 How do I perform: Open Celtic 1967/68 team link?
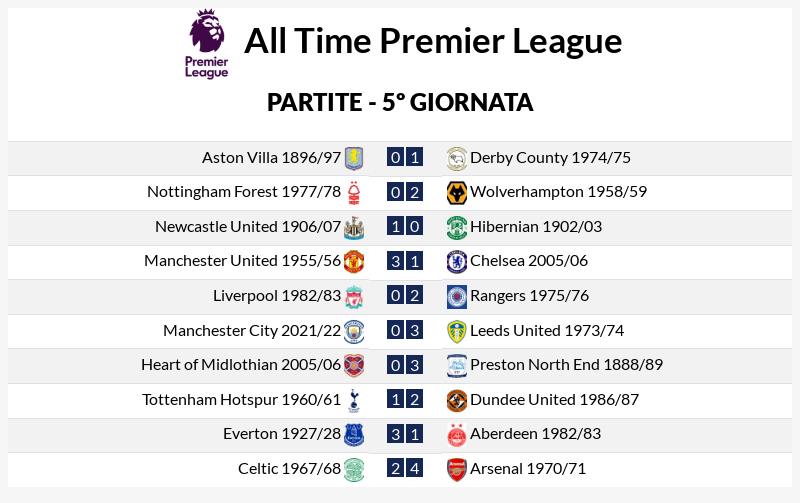point(289,469)
